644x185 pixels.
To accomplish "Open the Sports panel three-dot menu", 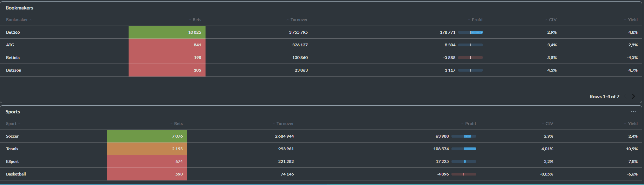I will point(633,112).
